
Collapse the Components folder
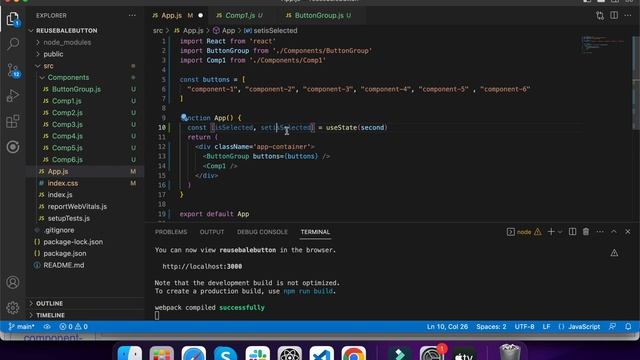tap(68, 78)
